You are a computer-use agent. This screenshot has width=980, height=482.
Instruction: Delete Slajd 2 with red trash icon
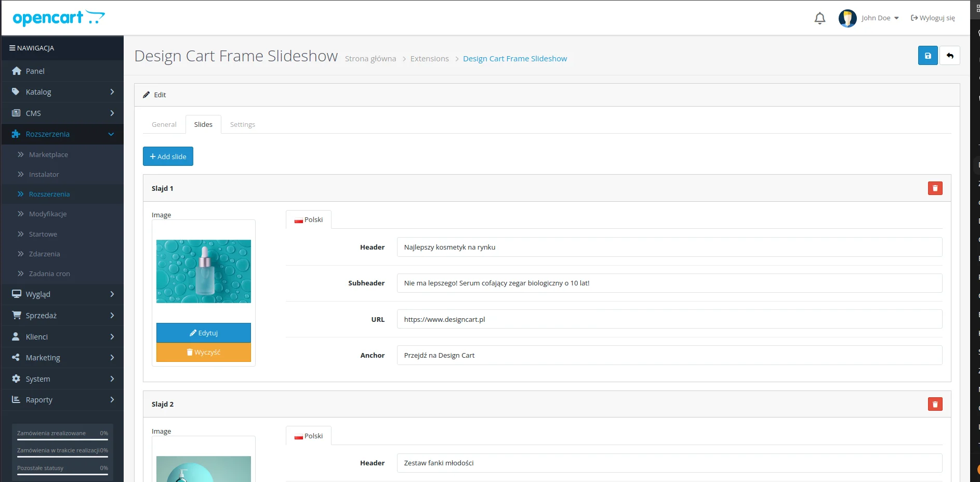[x=935, y=404]
